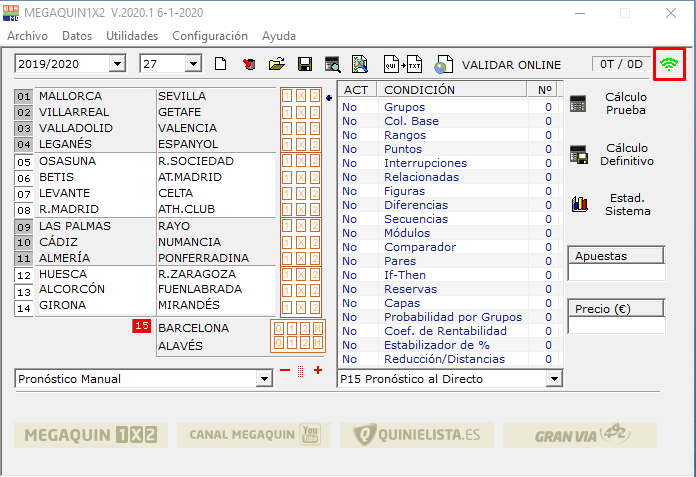Click the document preview magnifier icon
The height and width of the screenshot is (477, 696).
click(x=360, y=64)
